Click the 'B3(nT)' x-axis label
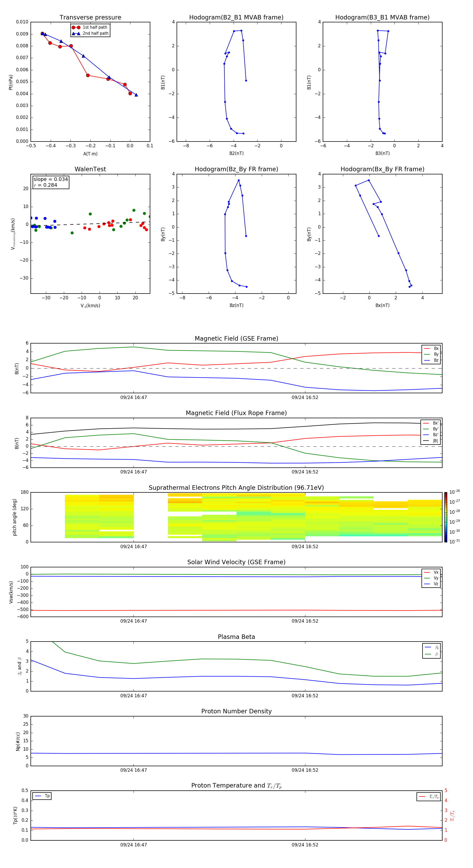Image resolution: width=473 pixels, height=868 pixels. tap(382, 153)
